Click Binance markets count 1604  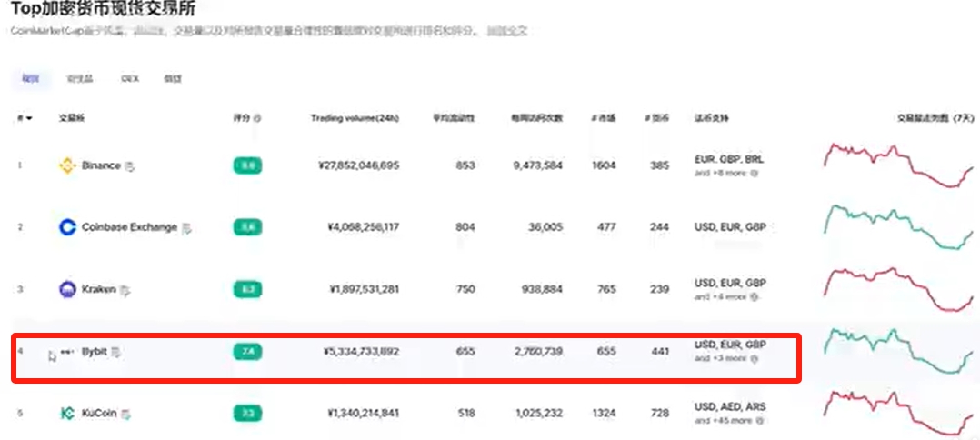click(604, 165)
